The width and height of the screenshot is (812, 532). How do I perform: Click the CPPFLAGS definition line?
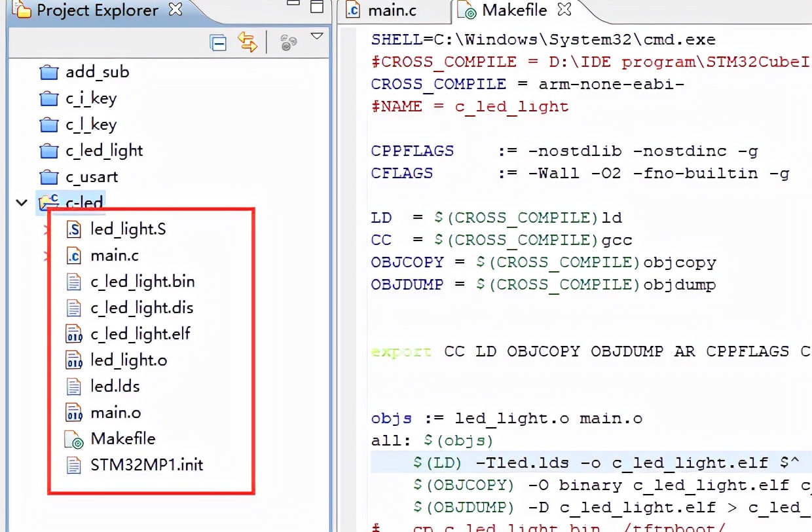tap(564, 151)
